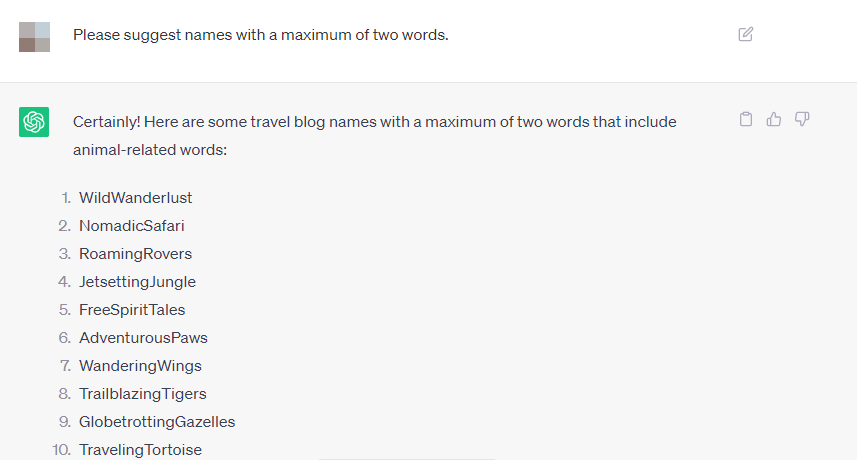Click the JetsettingJungle name
Image resolution: width=857 pixels, height=460 pixels.
(x=137, y=282)
